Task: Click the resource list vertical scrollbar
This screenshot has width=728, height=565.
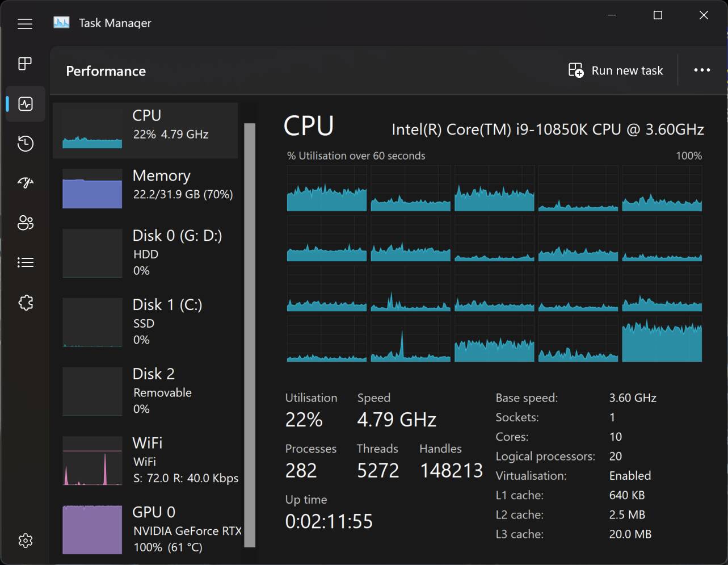Action: [x=250, y=335]
